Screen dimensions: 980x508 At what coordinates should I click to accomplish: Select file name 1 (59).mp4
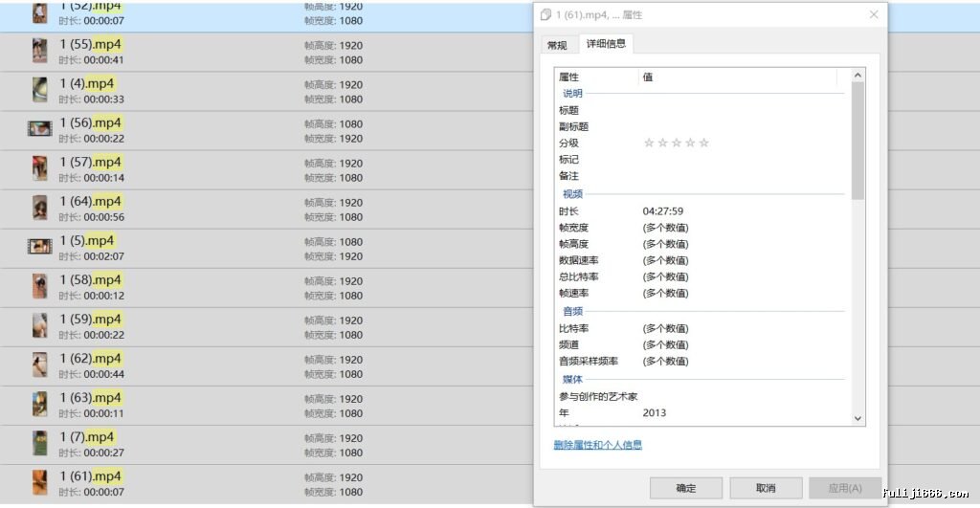pyautogui.click(x=90, y=320)
